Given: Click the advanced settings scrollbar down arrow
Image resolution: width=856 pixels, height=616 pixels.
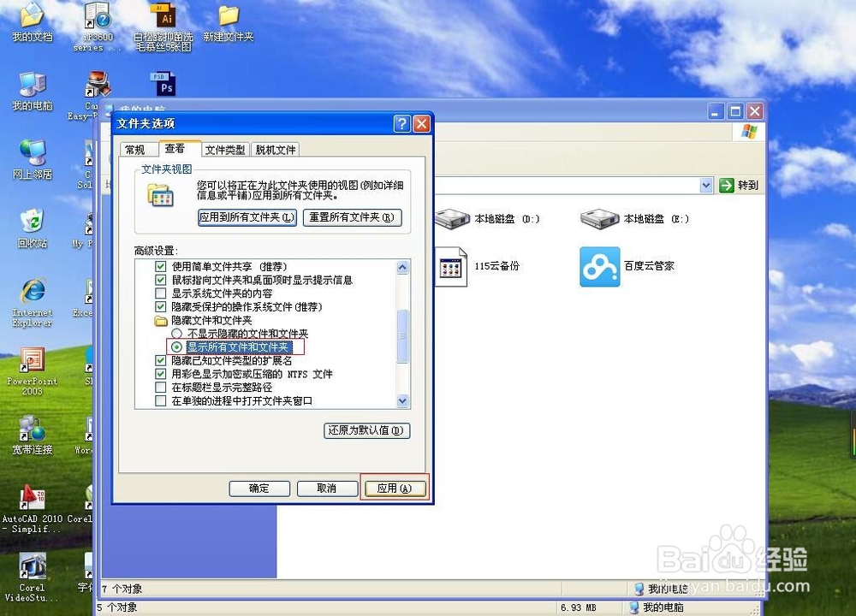Looking at the screenshot, I should point(402,401).
